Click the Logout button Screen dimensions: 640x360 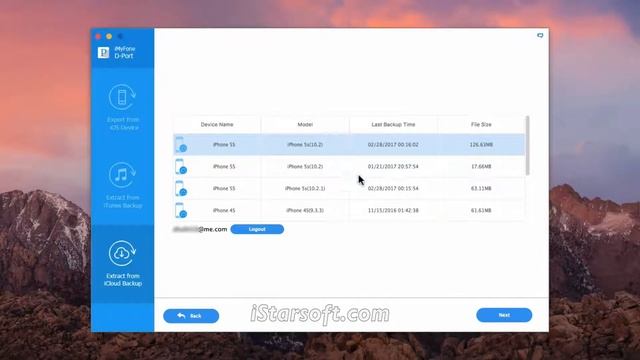[257, 229]
